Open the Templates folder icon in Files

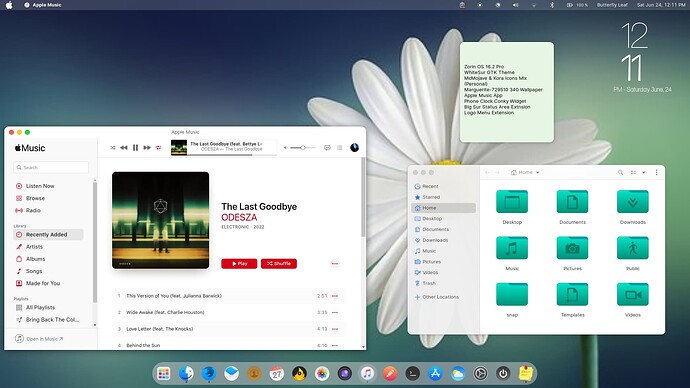click(572, 294)
